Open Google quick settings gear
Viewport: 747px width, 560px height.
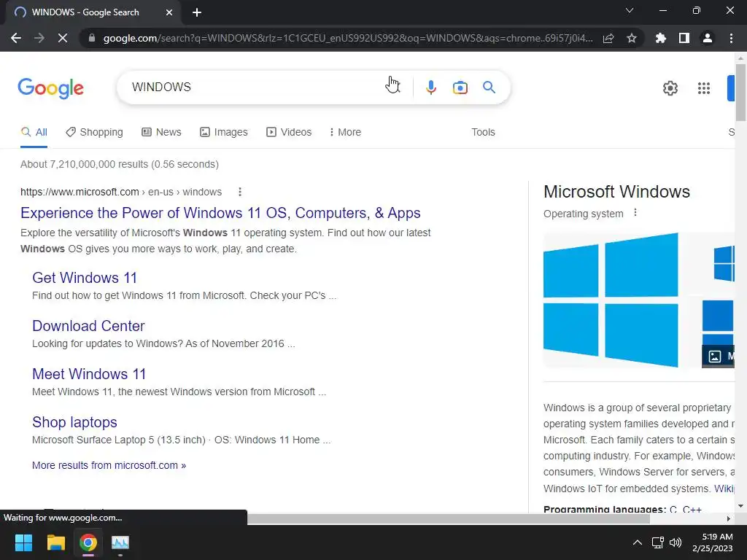click(x=670, y=88)
